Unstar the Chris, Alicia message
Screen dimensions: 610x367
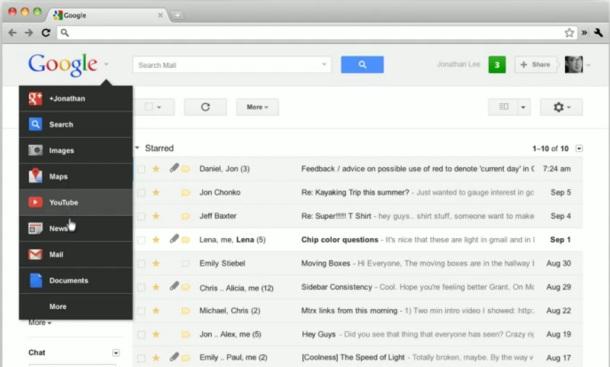pos(156,287)
